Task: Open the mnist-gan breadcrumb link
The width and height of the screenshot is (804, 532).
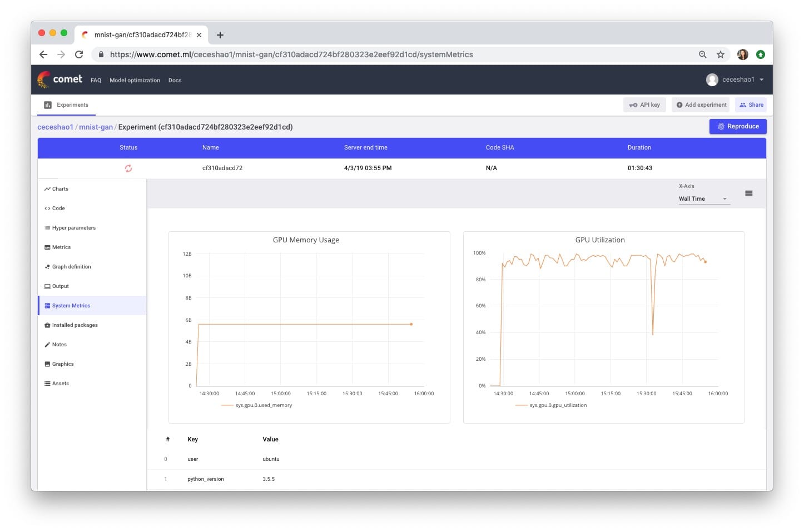Action: 96,127
